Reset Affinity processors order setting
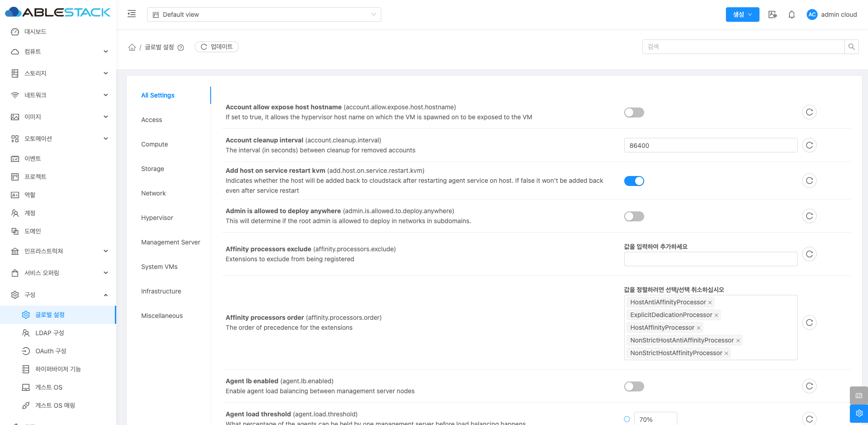This screenshot has width=868, height=425. pyautogui.click(x=809, y=322)
